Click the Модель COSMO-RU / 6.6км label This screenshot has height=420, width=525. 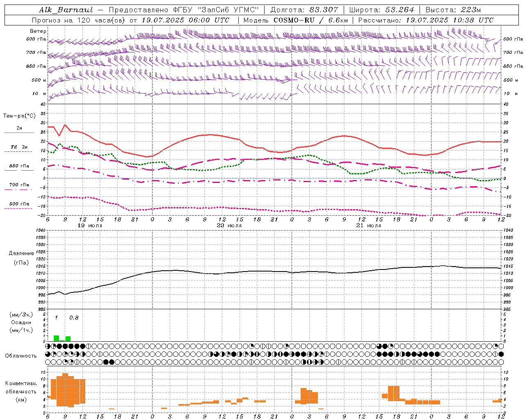point(296,20)
